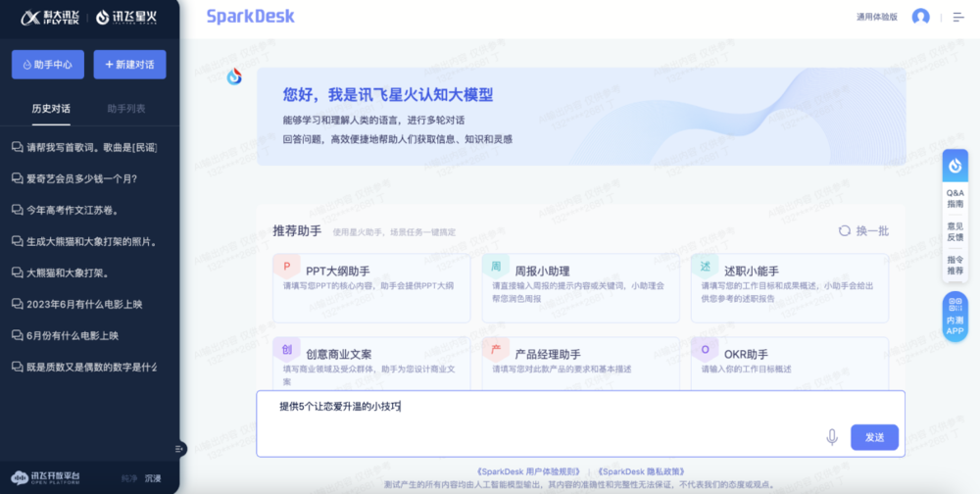Open the hamburger menu icon at top right
Viewport: 980px width, 494px height.
coord(958,17)
